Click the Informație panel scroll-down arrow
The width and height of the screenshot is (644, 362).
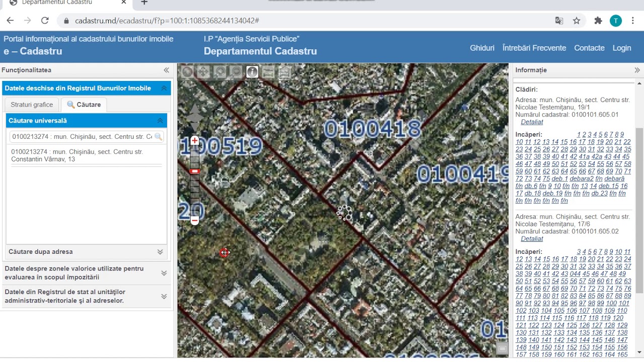pyautogui.click(x=639, y=352)
